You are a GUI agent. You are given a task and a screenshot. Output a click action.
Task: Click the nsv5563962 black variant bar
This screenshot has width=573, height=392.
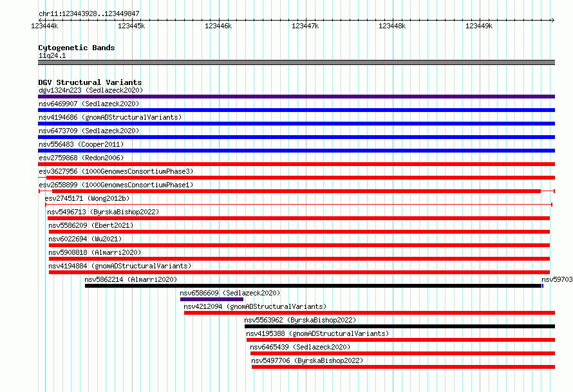click(400, 326)
